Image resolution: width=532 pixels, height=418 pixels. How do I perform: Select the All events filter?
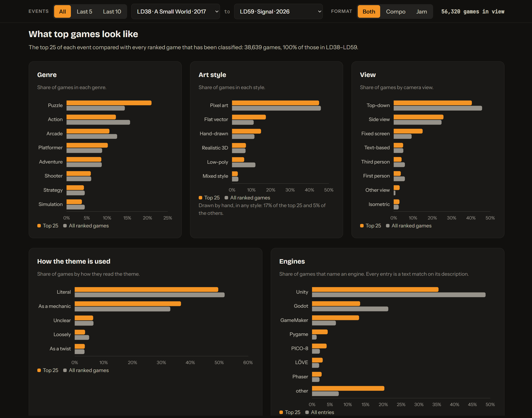[x=63, y=11]
